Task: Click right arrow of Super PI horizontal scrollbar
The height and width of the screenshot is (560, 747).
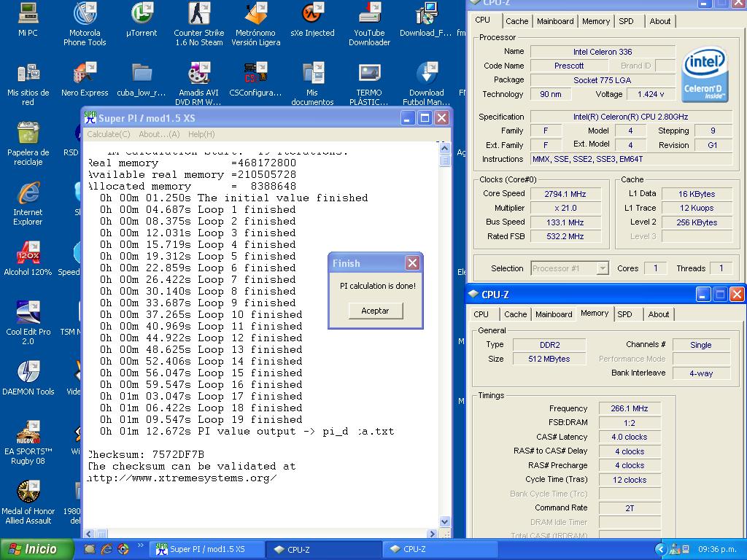Action: tap(432, 534)
